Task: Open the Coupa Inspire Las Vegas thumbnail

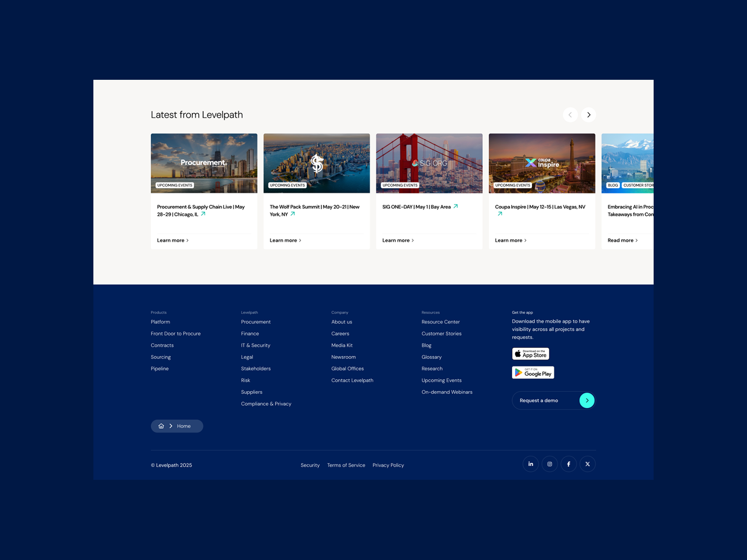Action: (x=542, y=163)
